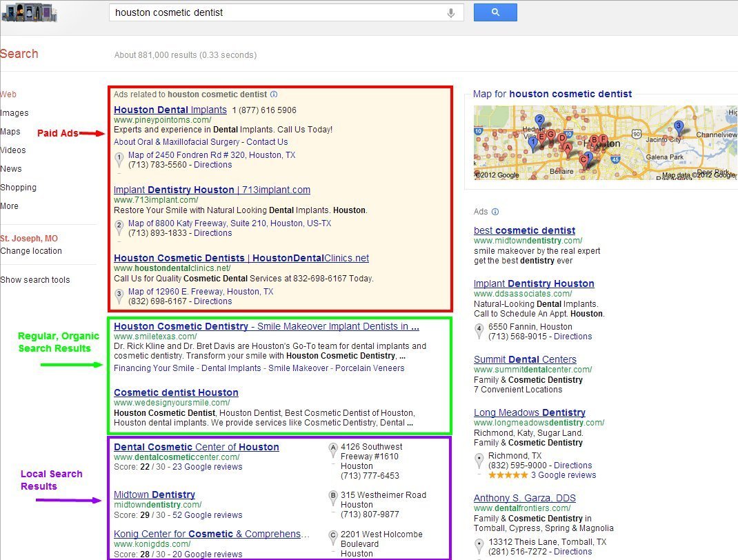This screenshot has width=738, height=560.
Task: Open Cosmetic dentist Houston result
Action: (x=176, y=392)
